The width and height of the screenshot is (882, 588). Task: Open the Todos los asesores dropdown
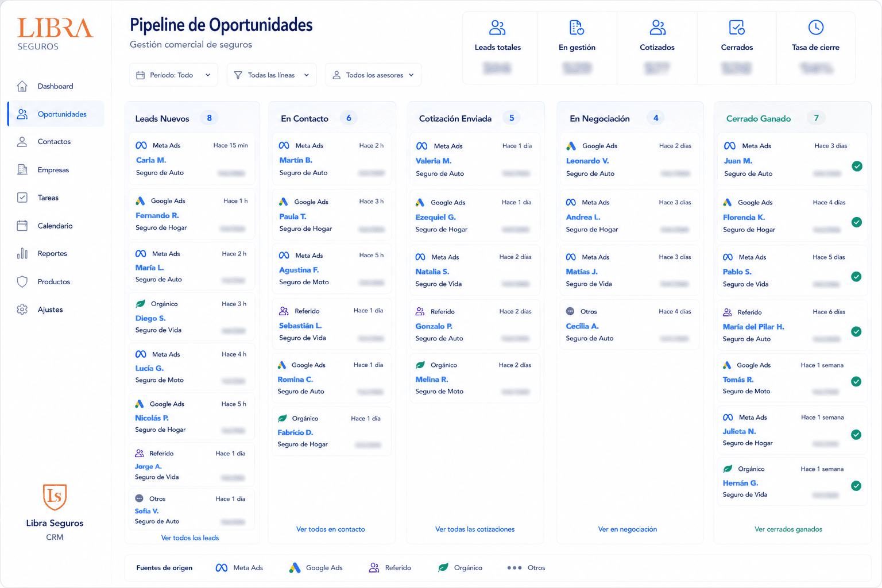pyautogui.click(x=373, y=75)
